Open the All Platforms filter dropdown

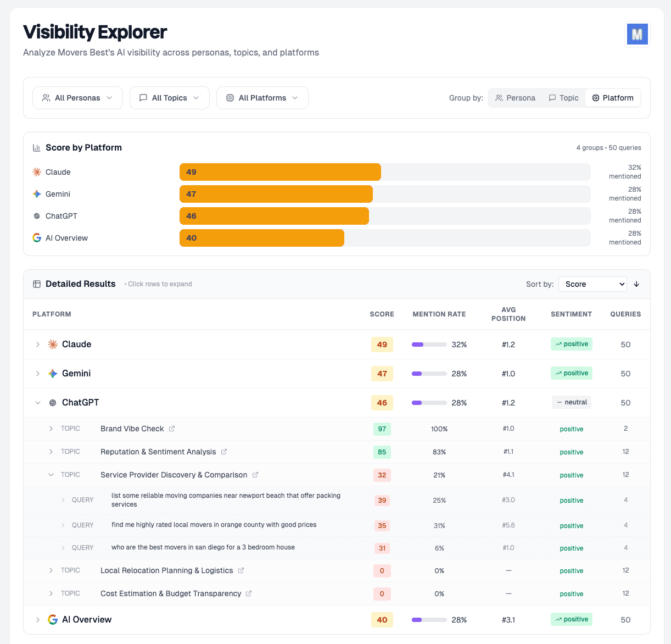coord(262,97)
